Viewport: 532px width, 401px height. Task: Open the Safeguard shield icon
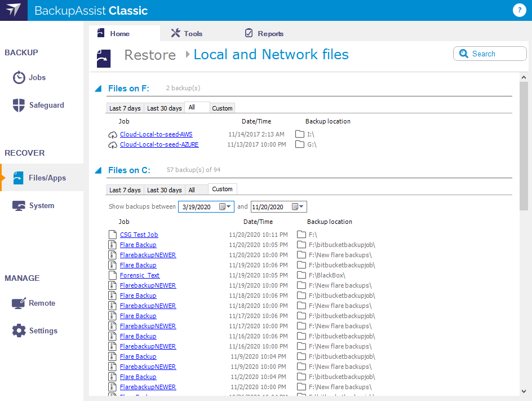tap(19, 105)
